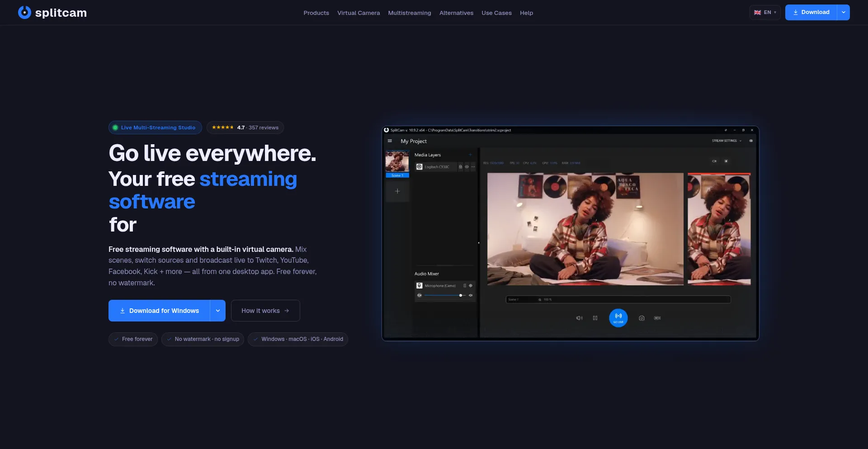
Task: Click the GO LIVE button
Action: [x=618, y=318]
